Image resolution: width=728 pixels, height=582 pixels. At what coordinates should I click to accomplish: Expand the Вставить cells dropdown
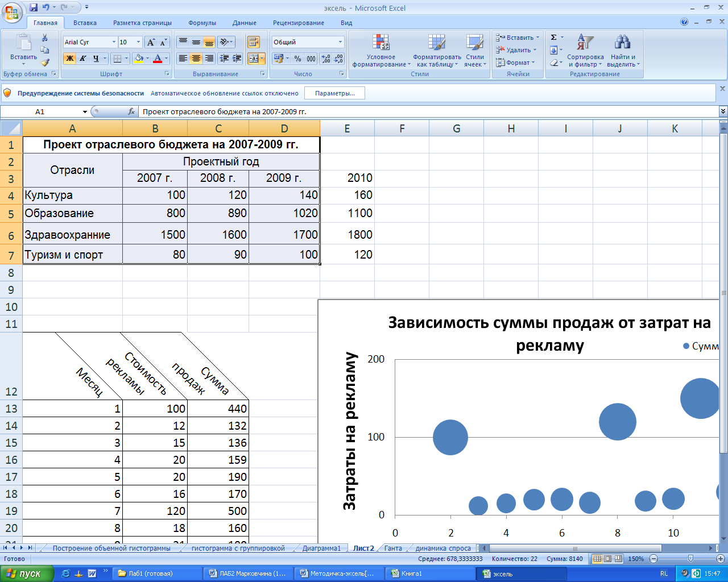[x=537, y=38]
